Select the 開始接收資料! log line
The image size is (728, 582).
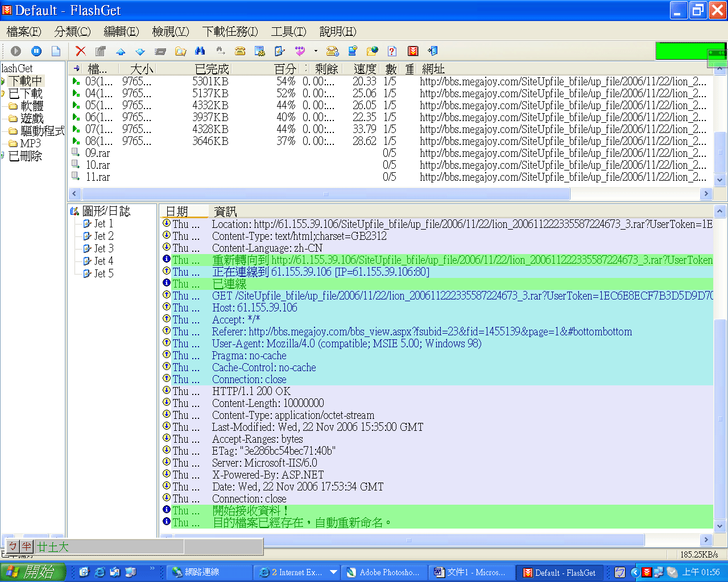coord(437,510)
